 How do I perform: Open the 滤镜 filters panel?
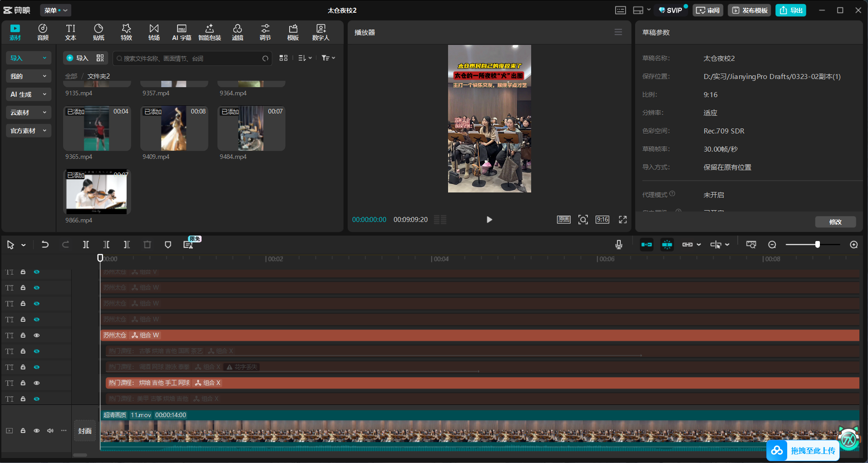click(237, 32)
